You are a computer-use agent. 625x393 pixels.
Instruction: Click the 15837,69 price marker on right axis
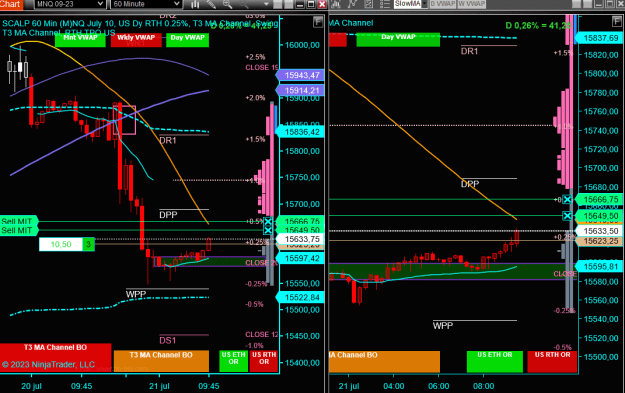coord(600,38)
